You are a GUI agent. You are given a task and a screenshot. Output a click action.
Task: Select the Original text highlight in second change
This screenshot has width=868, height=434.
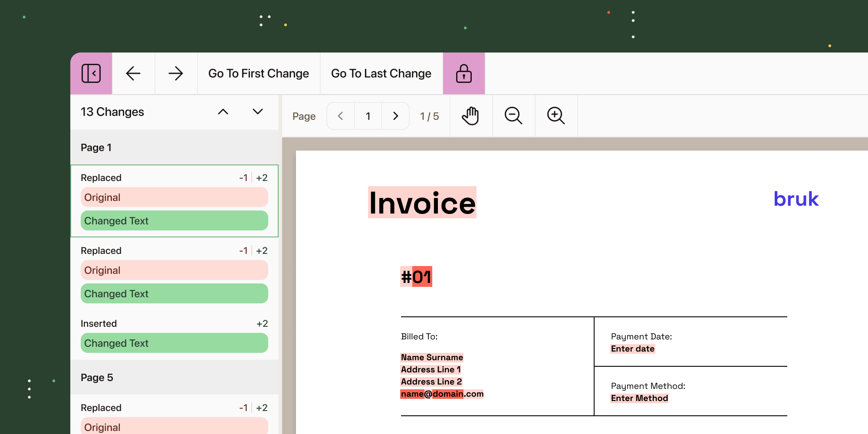pyautogui.click(x=174, y=270)
